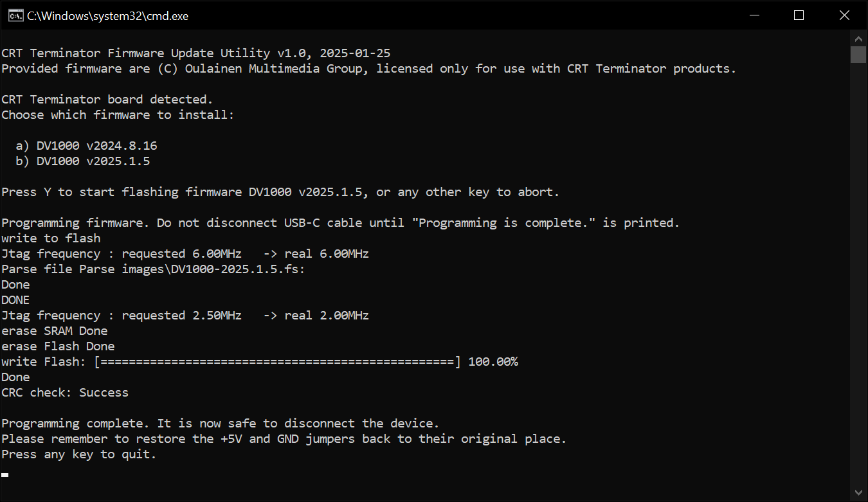Click the 'erase SRAM Done' line
Screen dimensions: 868x502
pos(55,331)
